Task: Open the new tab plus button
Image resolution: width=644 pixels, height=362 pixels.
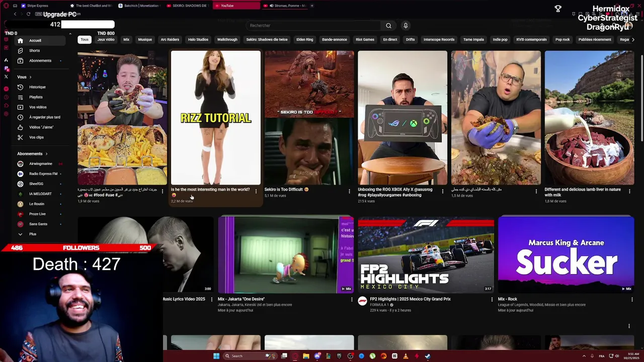Action: [x=312, y=6]
